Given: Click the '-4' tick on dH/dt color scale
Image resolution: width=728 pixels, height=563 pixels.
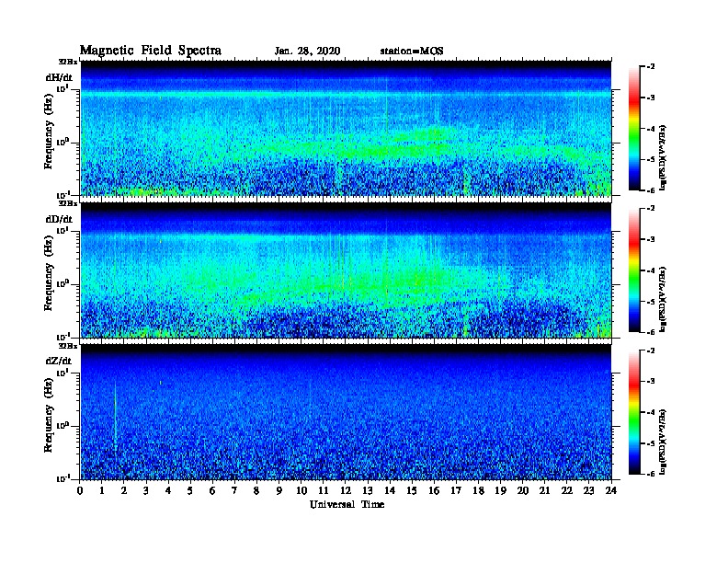Looking at the screenshot, I should pos(651,129).
